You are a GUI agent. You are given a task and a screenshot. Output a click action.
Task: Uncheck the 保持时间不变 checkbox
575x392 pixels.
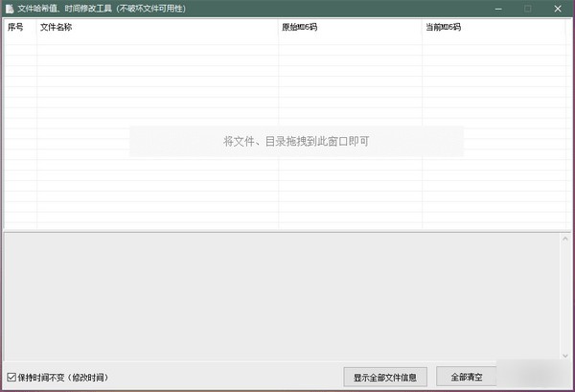[11, 378]
